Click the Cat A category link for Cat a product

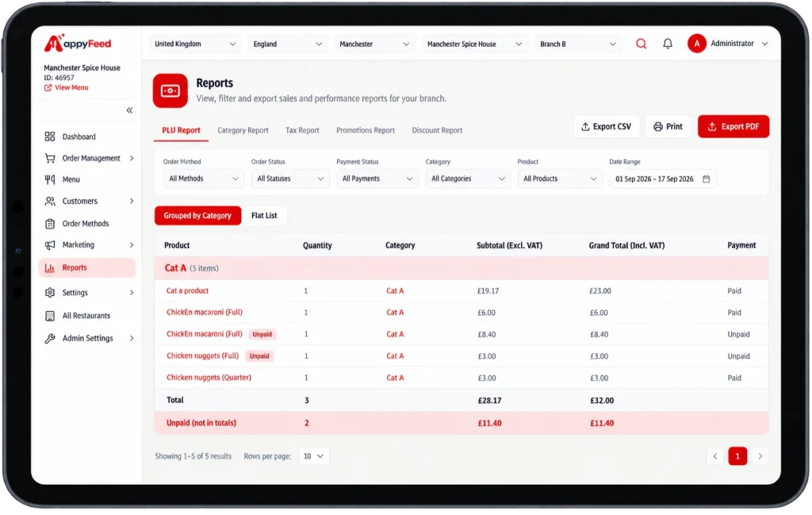[395, 291]
